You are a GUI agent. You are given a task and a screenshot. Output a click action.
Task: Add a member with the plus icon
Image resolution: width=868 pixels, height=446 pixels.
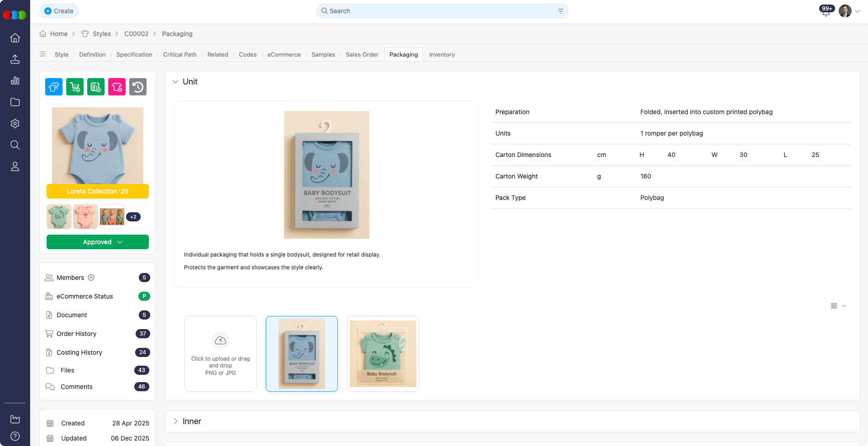(x=91, y=278)
